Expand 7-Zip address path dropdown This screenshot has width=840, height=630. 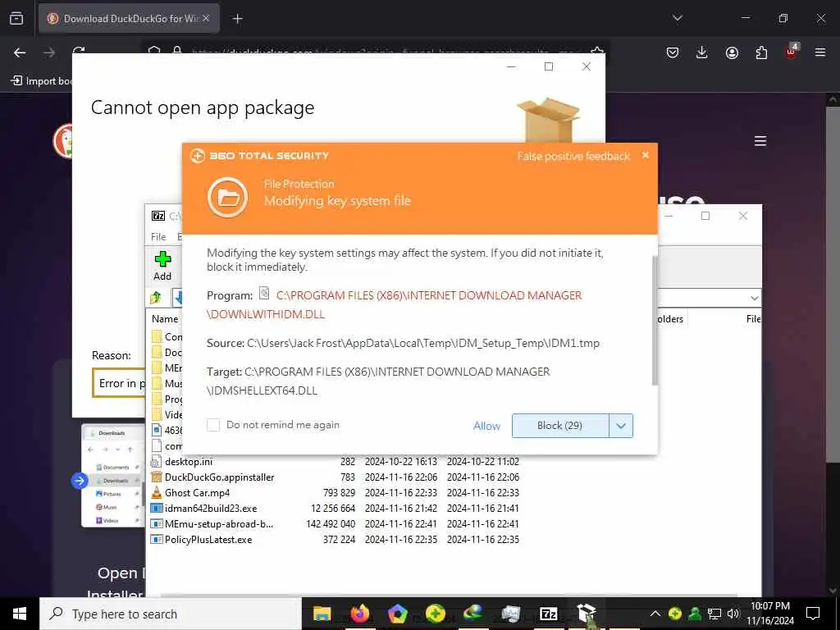pos(755,298)
